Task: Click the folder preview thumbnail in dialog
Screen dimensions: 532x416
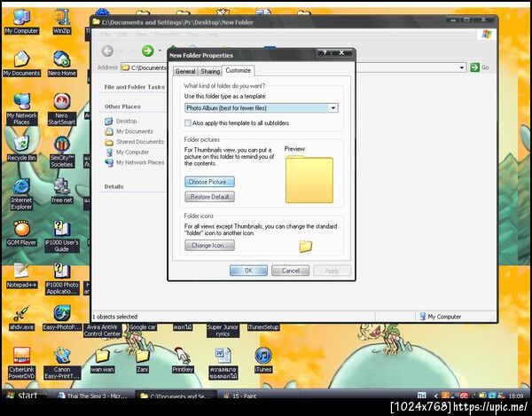Action: click(x=309, y=179)
